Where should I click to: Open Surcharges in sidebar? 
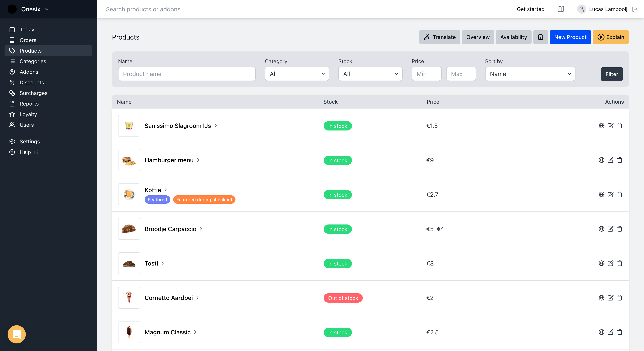[48, 93]
